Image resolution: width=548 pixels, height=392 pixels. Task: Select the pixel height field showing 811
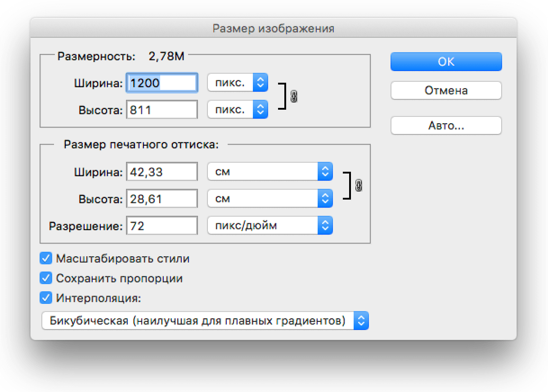162,109
